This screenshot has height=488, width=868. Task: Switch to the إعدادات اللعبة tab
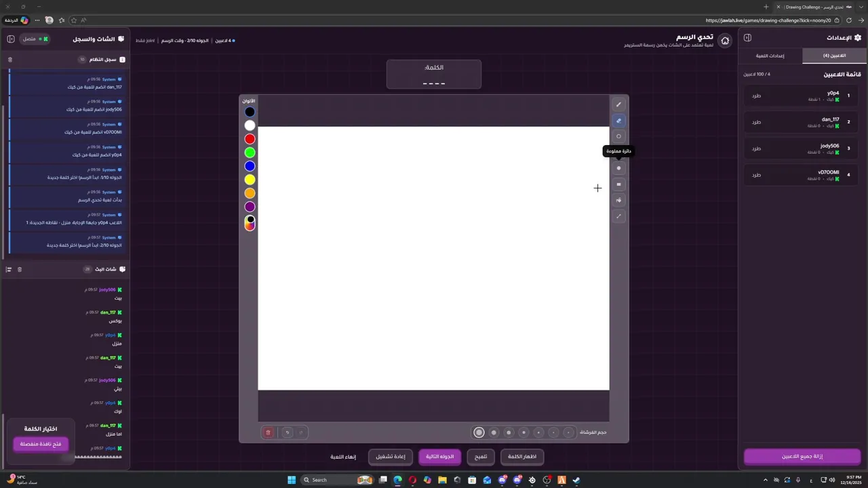pos(770,56)
